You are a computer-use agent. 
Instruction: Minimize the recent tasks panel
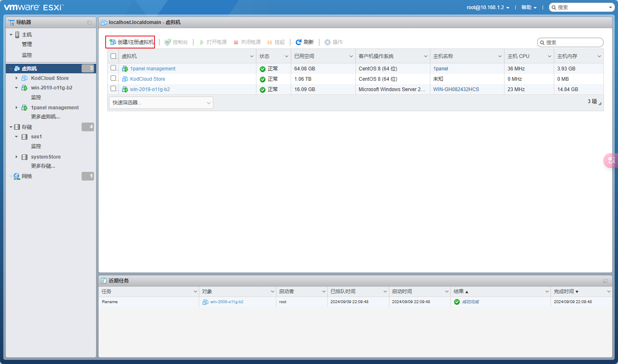pyautogui.click(x=606, y=281)
